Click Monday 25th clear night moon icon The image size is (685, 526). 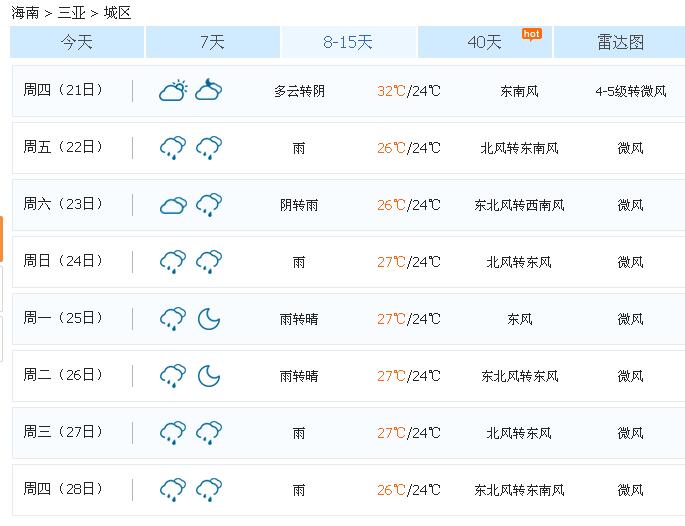[209, 319]
